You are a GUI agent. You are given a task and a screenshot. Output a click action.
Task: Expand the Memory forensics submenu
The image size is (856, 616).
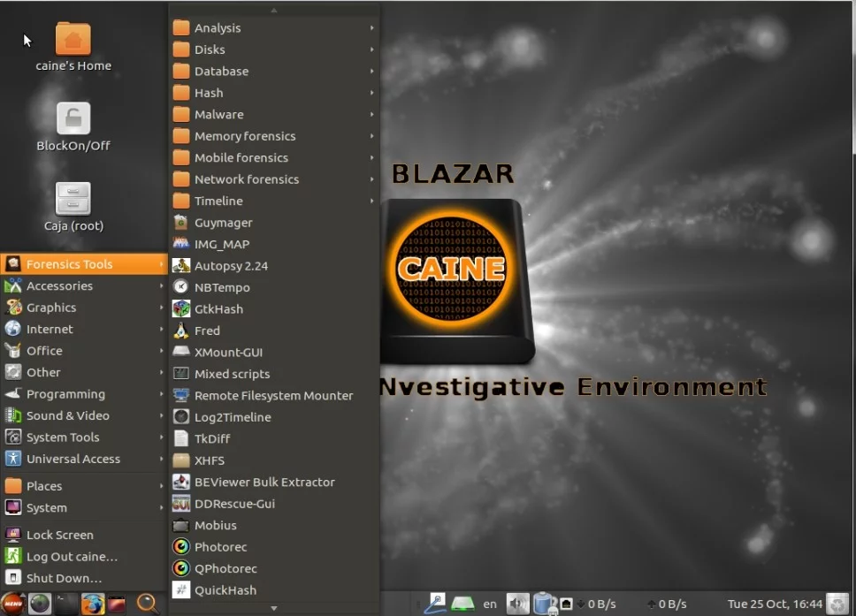(x=245, y=136)
